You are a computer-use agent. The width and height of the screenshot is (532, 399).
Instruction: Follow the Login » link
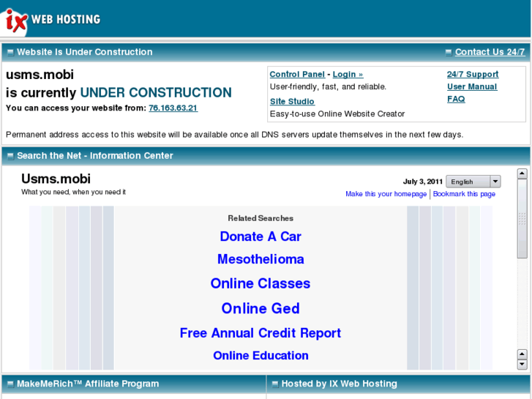point(348,75)
